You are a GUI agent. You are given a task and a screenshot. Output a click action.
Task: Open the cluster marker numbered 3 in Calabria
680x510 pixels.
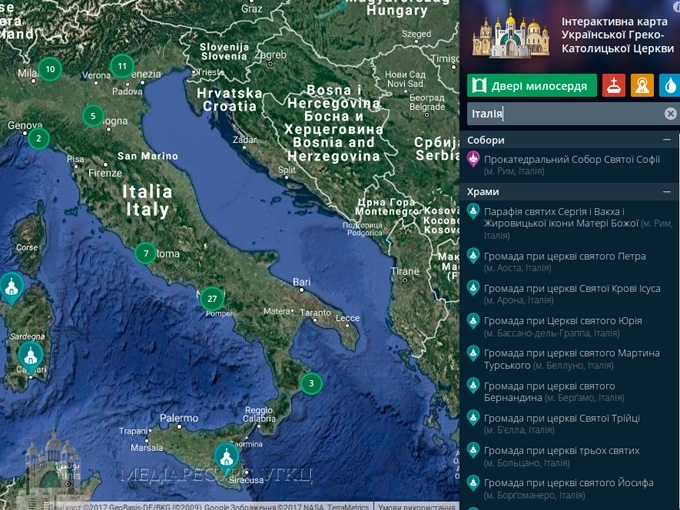tap(311, 383)
